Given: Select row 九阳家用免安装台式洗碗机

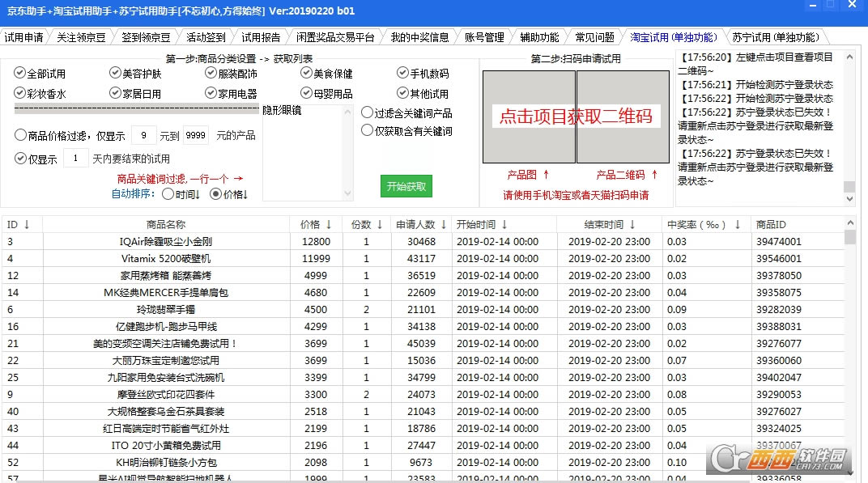Looking at the screenshot, I should [x=423, y=378].
